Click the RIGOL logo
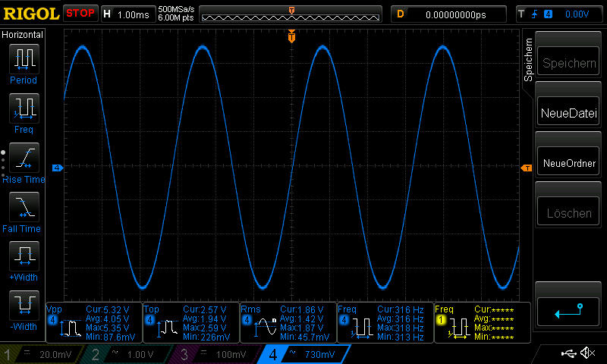 (31, 14)
